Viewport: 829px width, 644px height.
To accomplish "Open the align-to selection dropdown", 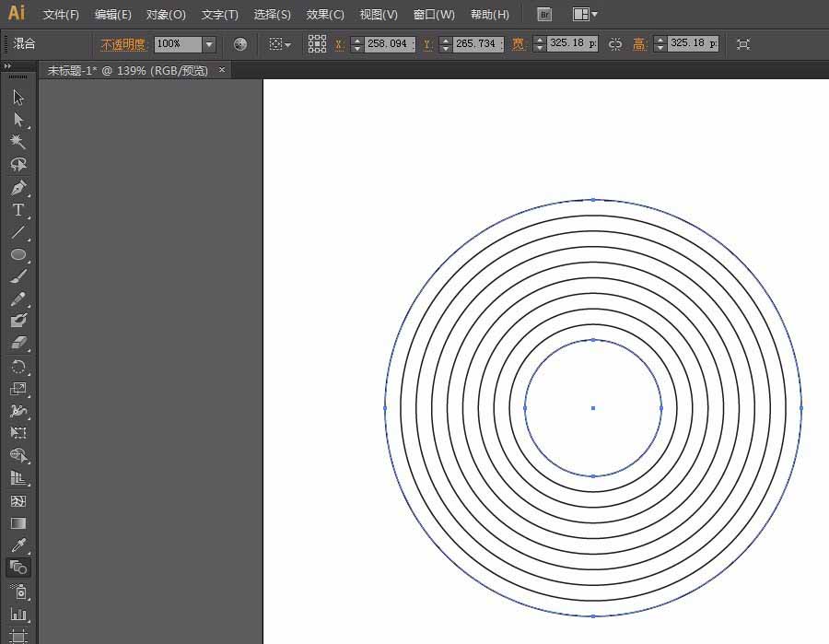I will coord(280,44).
